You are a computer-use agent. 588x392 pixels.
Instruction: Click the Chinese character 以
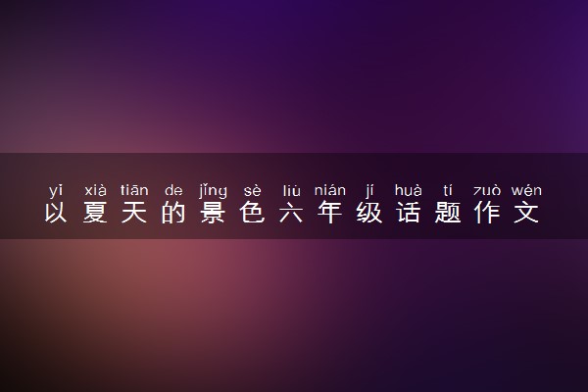[56, 213]
